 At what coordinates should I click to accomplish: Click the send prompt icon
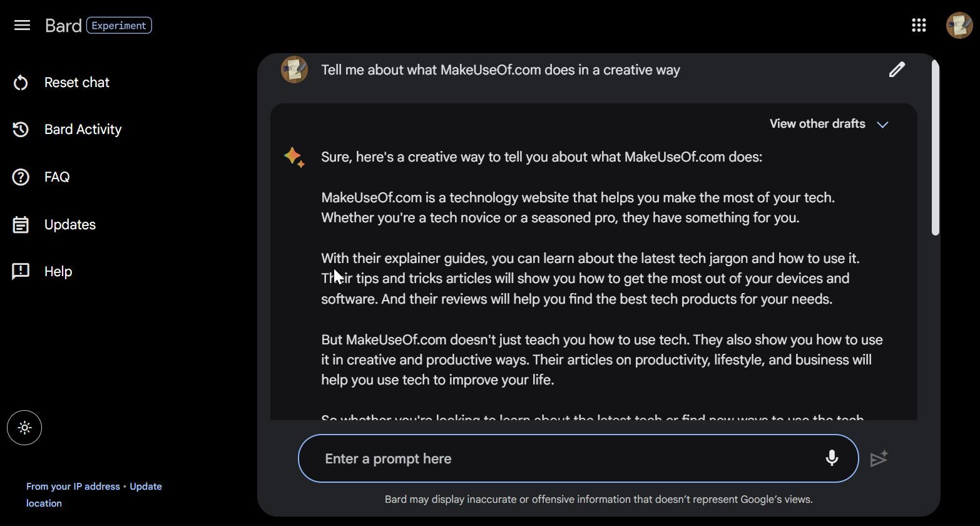coord(879,458)
